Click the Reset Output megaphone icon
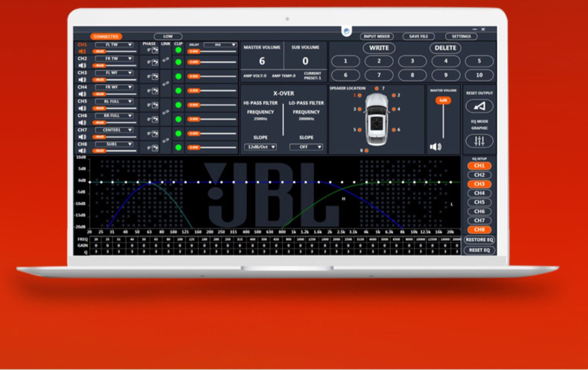 coord(479,106)
